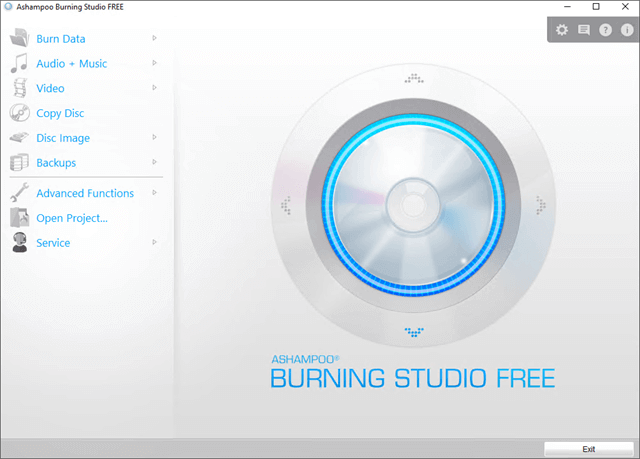Click the right dotted arrow on dial
Image resolution: width=640 pixels, height=459 pixels.
pos(541,205)
